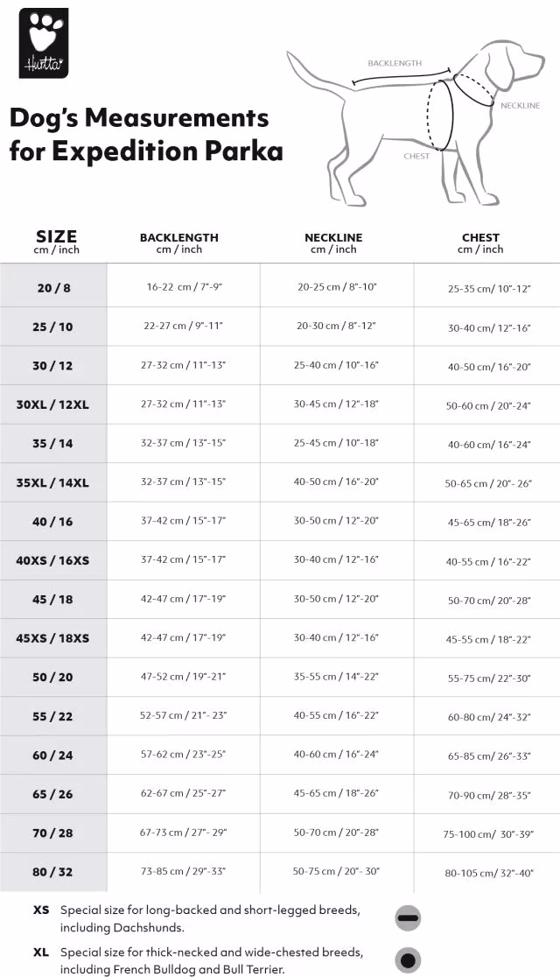This screenshot has width=560, height=977.
Task: Click the BACKLENGTH label above the dog's back
Action: point(395,64)
